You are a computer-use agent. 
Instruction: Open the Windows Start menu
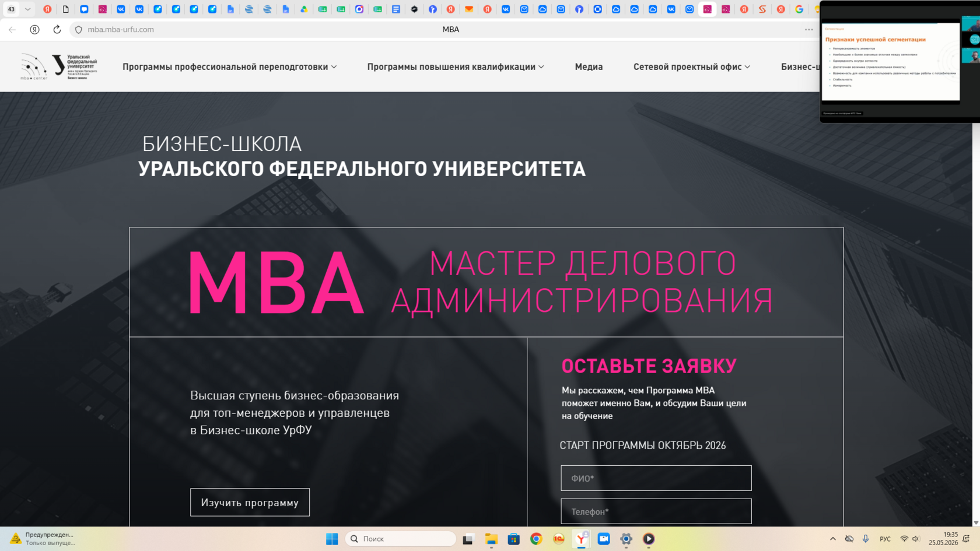click(x=332, y=539)
